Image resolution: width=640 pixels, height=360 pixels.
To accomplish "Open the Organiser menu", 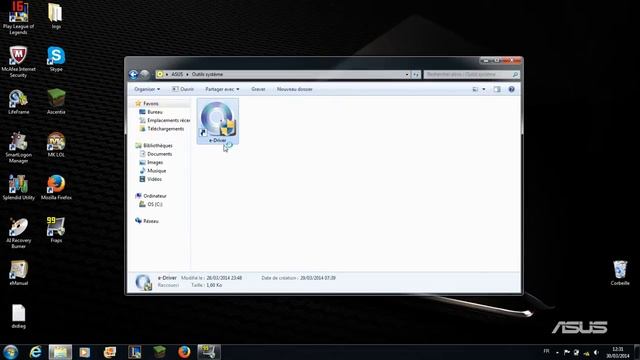I will pyautogui.click(x=147, y=89).
